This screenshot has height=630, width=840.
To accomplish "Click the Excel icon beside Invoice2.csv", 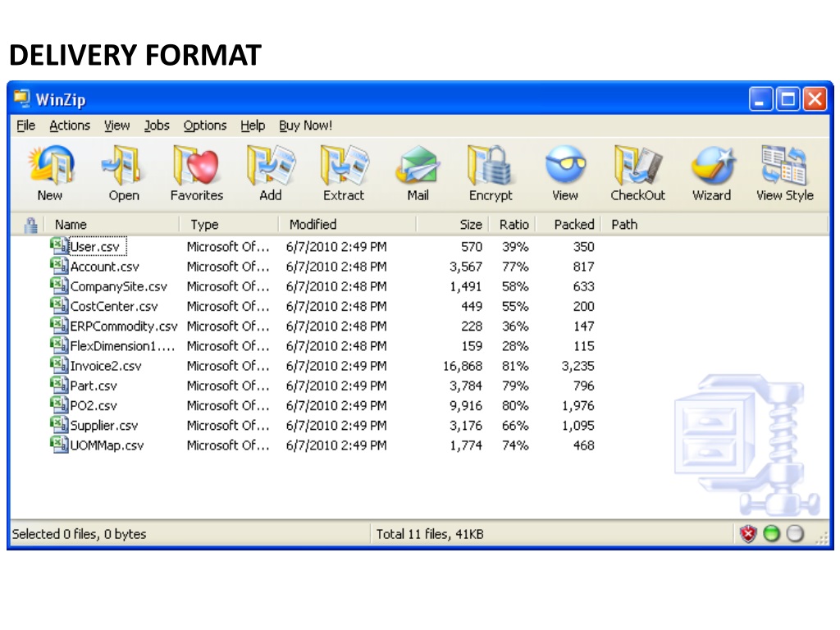I will (59, 365).
